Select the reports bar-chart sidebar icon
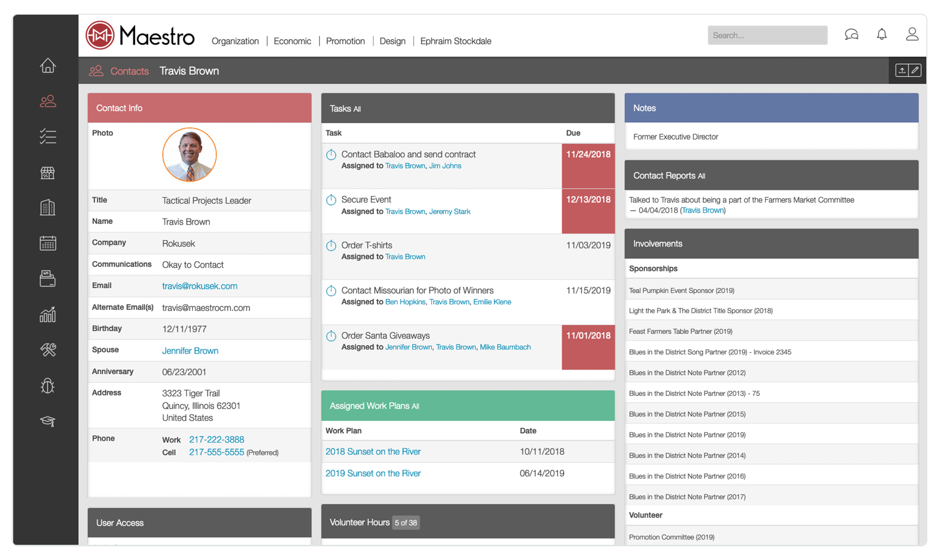This screenshot has height=560, width=941. (47, 314)
